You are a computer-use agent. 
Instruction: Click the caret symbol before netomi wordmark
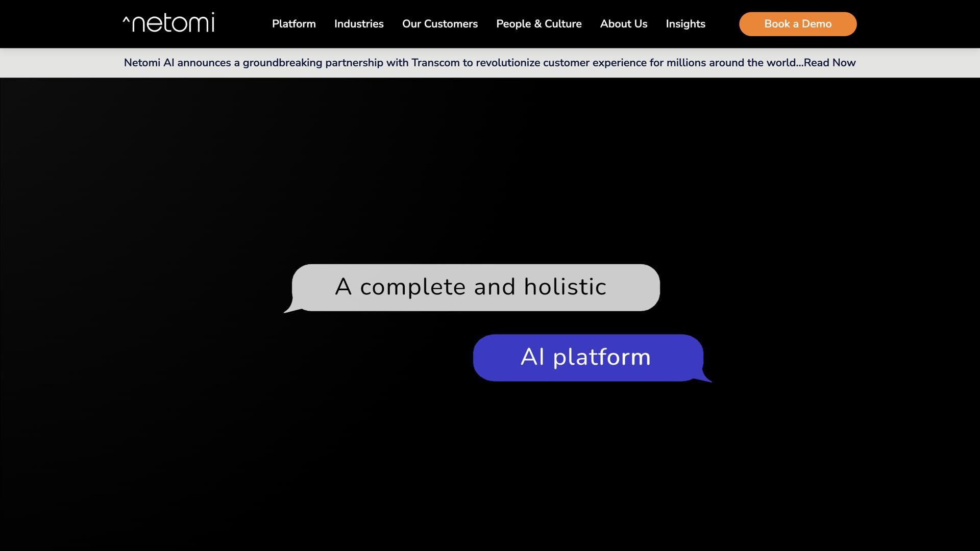(126, 20)
